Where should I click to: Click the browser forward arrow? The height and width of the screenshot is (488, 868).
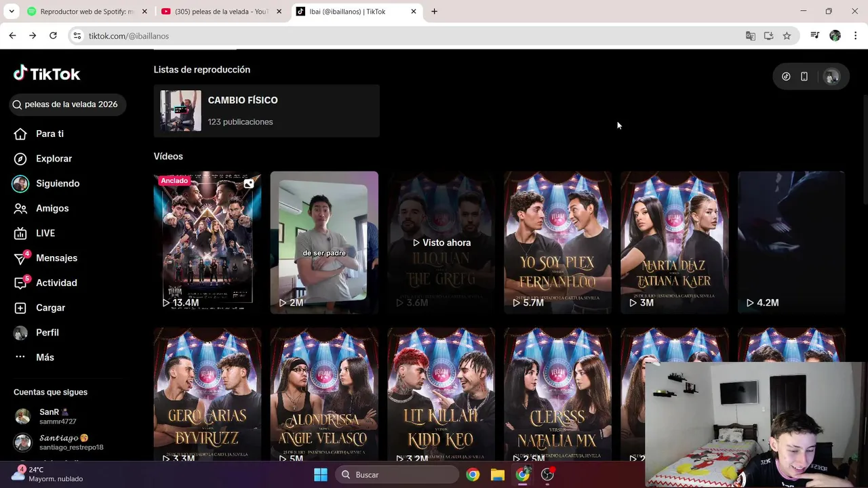pyautogui.click(x=33, y=36)
